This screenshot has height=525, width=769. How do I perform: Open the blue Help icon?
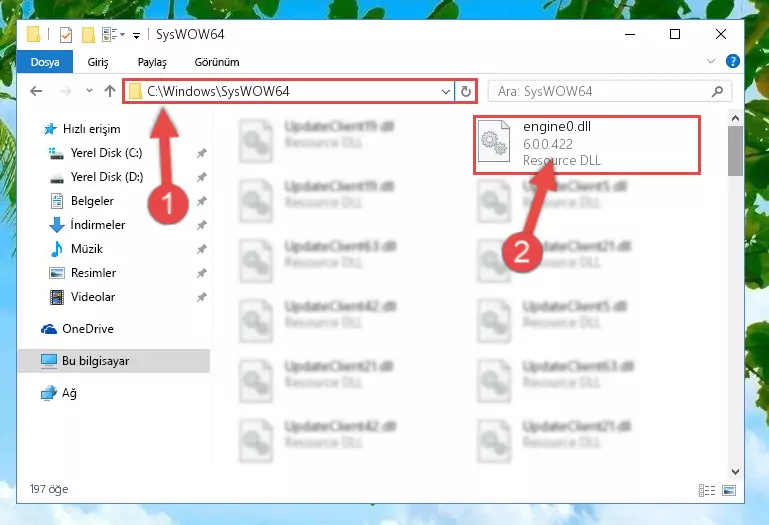pos(733,61)
